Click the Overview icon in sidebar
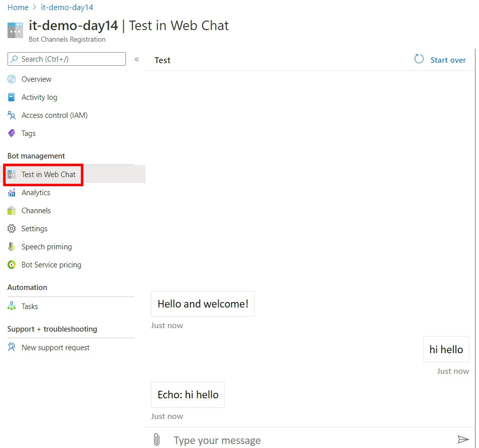 [x=12, y=79]
